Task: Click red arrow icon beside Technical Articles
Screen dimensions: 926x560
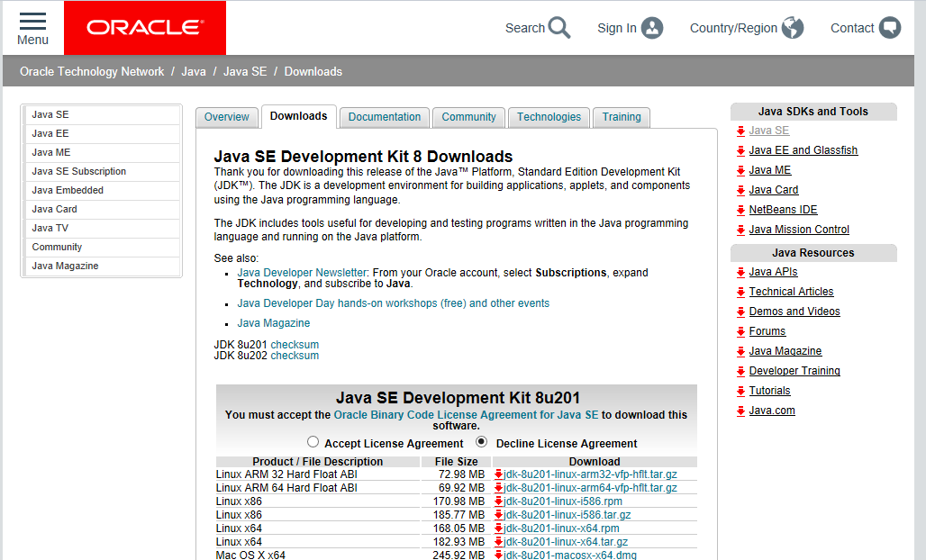Action: point(740,293)
